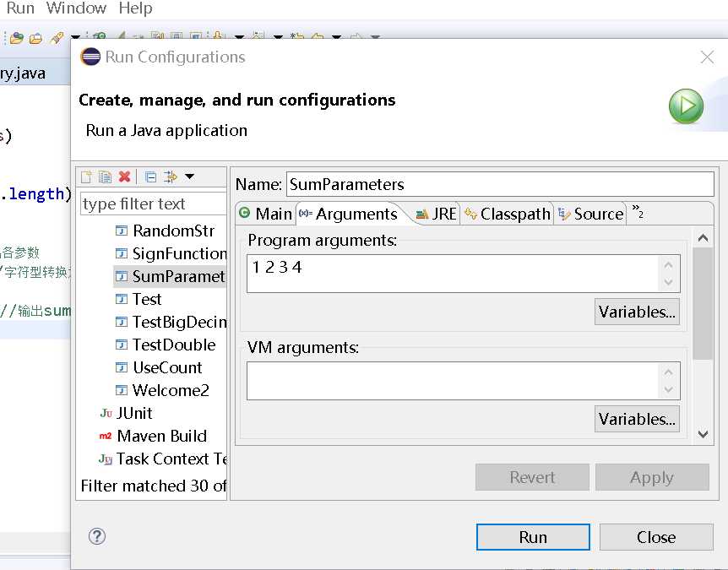728x570 pixels.
Task: Click Java icon beside UseCount
Action: pyautogui.click(x=121, y=367)
